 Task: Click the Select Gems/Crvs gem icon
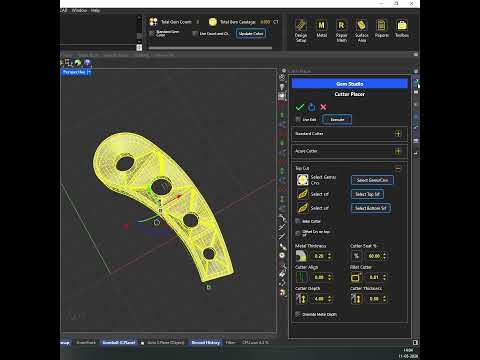click(303, 180)
